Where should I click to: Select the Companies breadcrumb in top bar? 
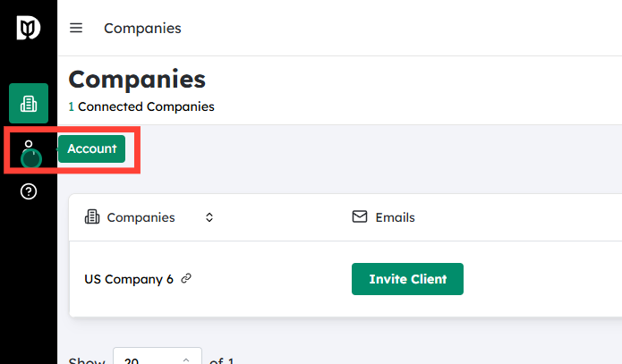pos(142,28)
